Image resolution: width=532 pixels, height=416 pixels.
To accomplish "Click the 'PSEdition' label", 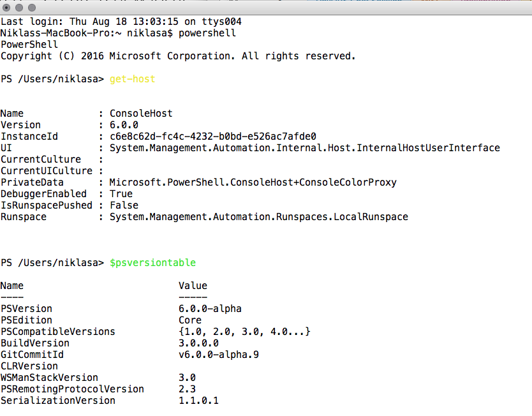I will tap(26, 320).
